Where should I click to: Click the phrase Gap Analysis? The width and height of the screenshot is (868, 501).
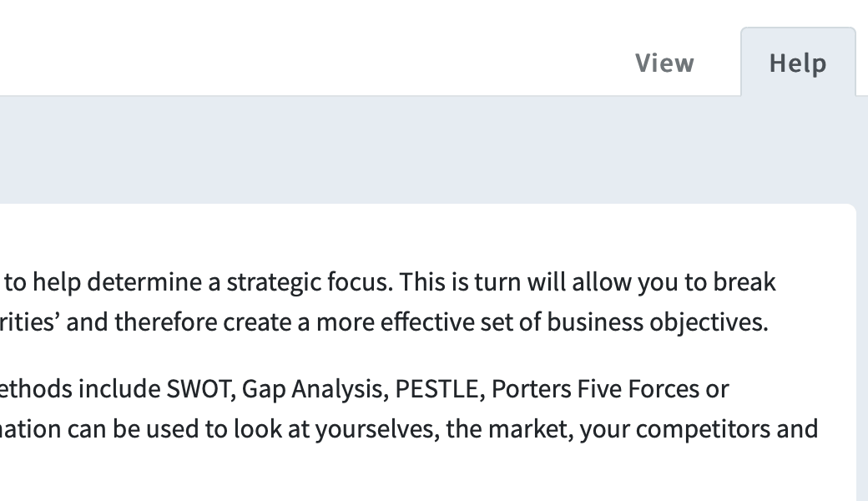(312, 390)
